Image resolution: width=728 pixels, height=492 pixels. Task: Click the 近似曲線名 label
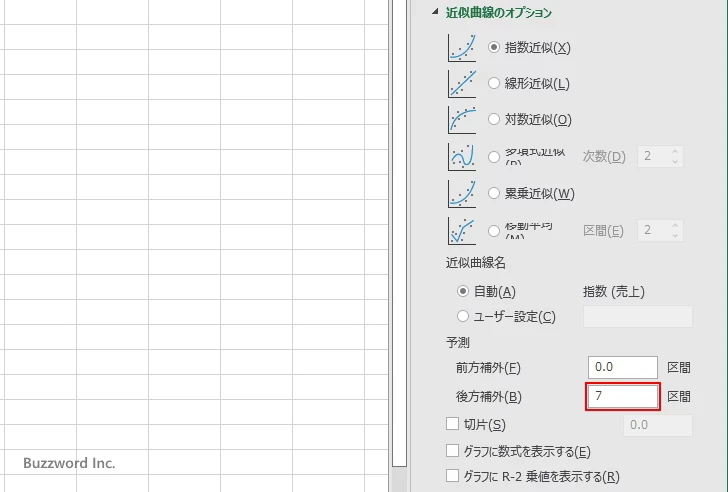click(x=475, y=263)
